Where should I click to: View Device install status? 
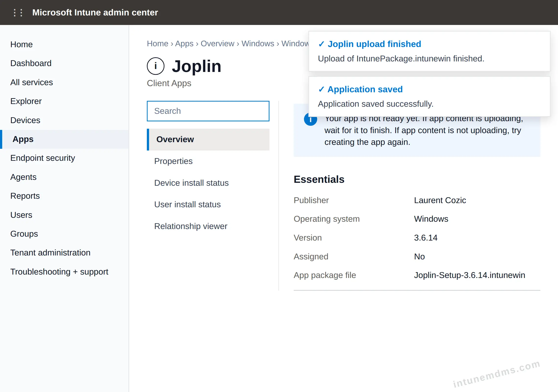coord(208,183)
